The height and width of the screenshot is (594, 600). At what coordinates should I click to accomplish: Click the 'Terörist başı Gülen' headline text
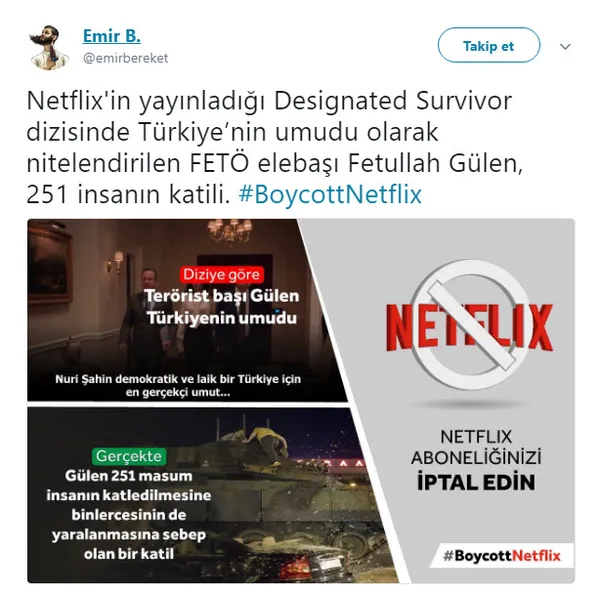click(x=222, y=296)
